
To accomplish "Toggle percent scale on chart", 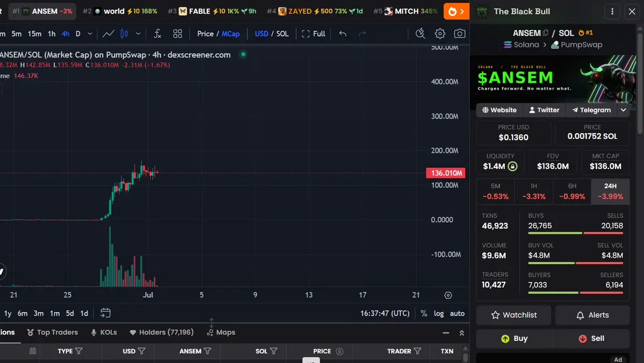I will point(423,314).
